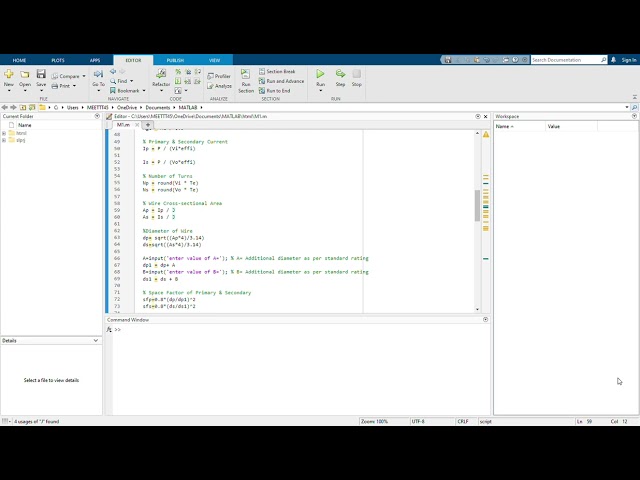Open the Refactor dropdown arrow

[161, 91]
